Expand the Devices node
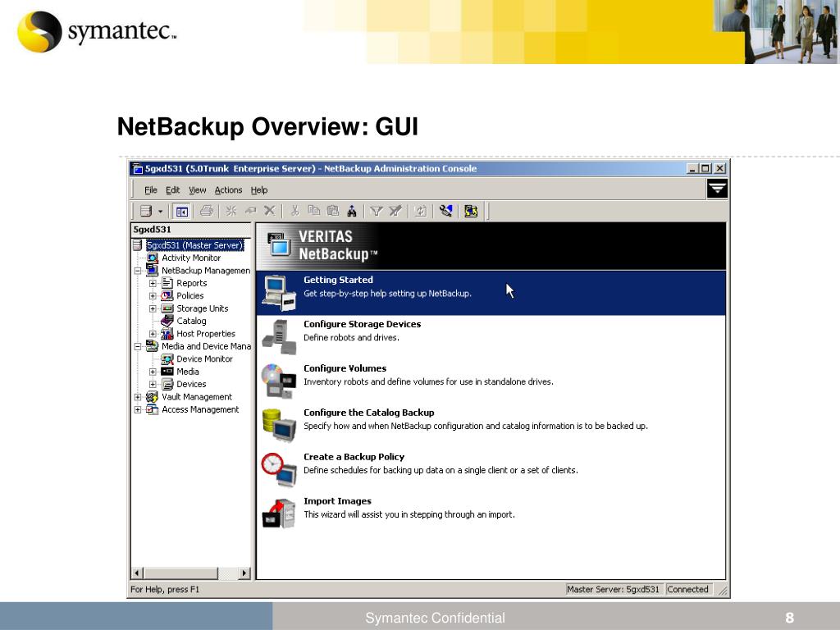This screenshot has height=630, width=840. (x=153, y=384)
